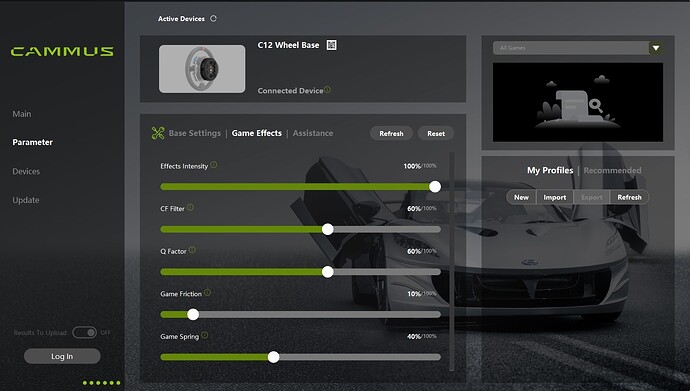Click the Q Factor 60% value
690x391 pixels.
pyautogui.click(x=414, y=252)
